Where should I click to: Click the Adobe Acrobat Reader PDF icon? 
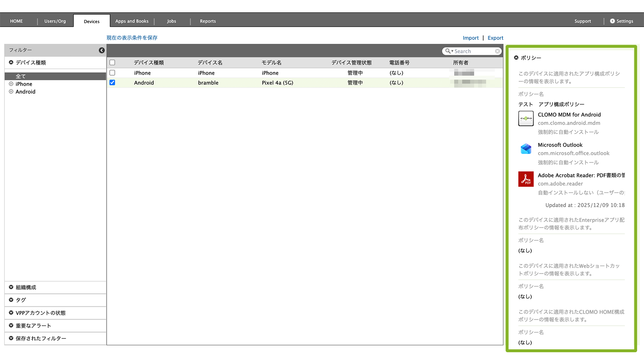[526, 179]
